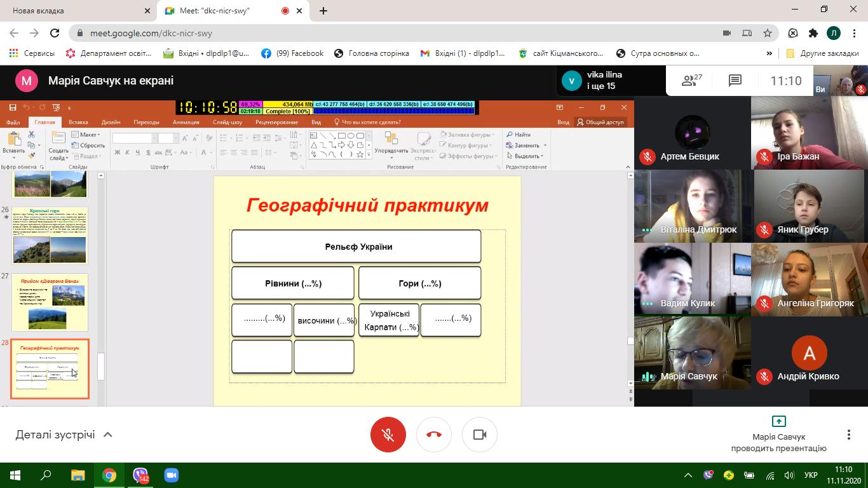Select Віталіна Дмитрюк's video tile
Viewport: 868px width, 488px height.
pos(691,206)
